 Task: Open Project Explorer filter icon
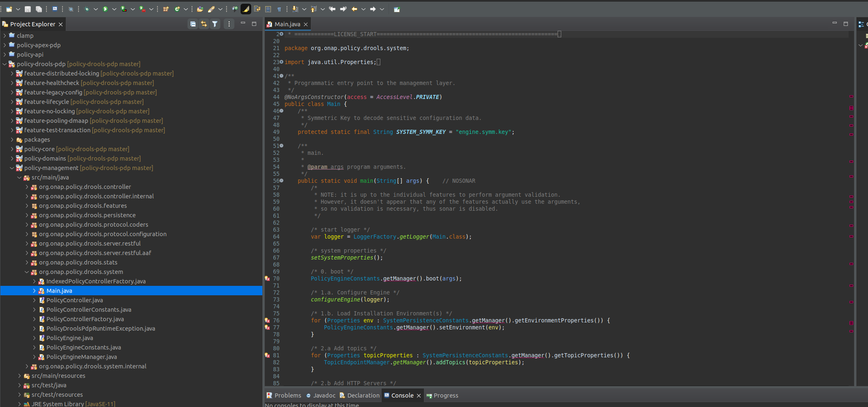click(x=215, y=24)
